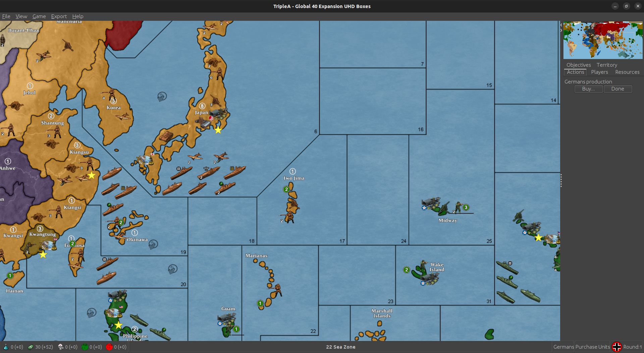The height and width of the screenshot is (353, 644).
Task: Click the Manchuria artillery unit
Action: point(67,45)
